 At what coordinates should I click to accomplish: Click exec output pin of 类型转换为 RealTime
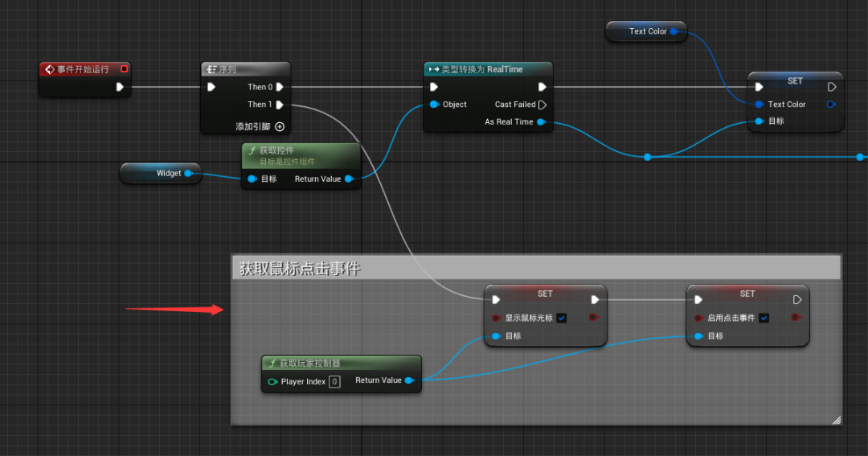[x=542, y=87]
